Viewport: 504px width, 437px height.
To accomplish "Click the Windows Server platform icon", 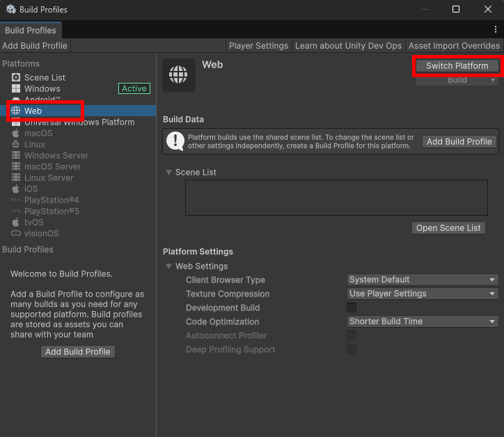I will point(16,156).
